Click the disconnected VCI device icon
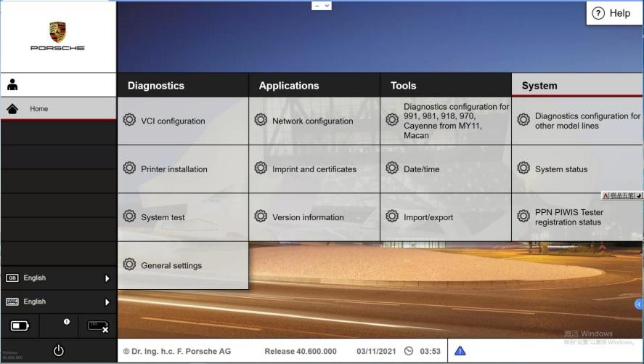 pos(97,326)
